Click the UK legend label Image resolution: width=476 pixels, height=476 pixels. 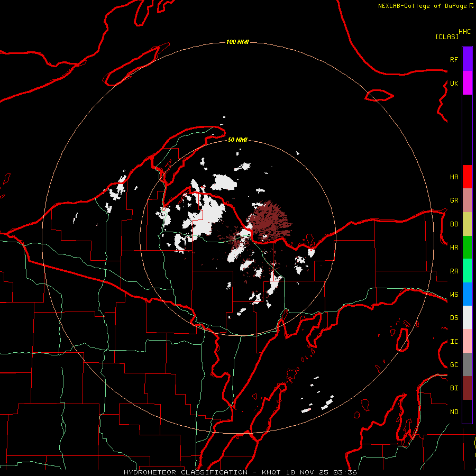tap(454, 83)
